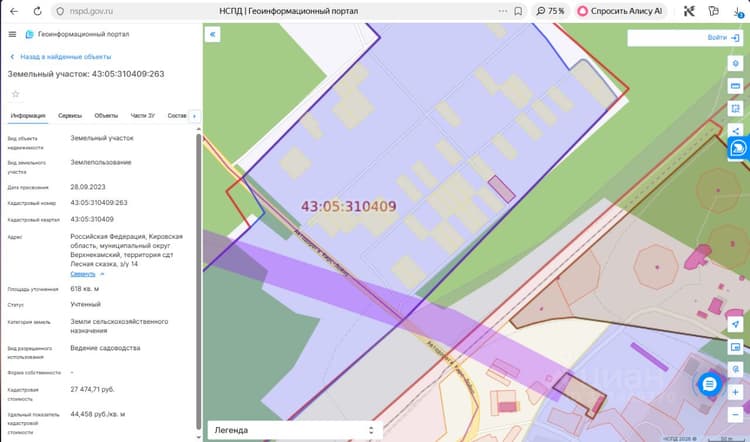The image size is (750, 442).
Task: Expand the Легенда dropdown
Action: point(295,430)
